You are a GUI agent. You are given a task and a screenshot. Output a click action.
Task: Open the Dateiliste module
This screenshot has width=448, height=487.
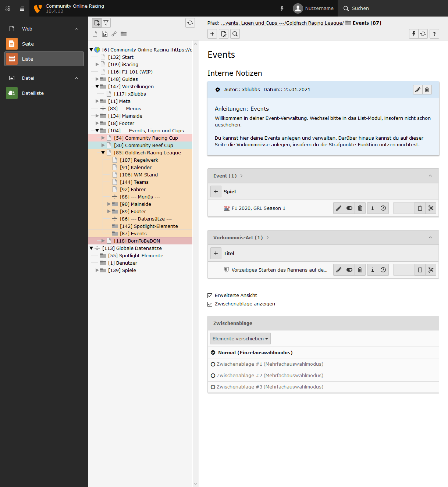pyautogui.click(x=33, y=93)
